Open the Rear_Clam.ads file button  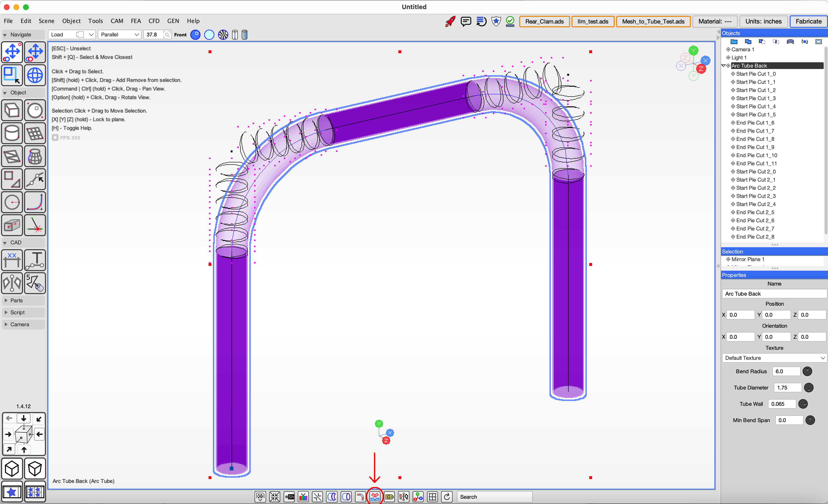point(544,22)
